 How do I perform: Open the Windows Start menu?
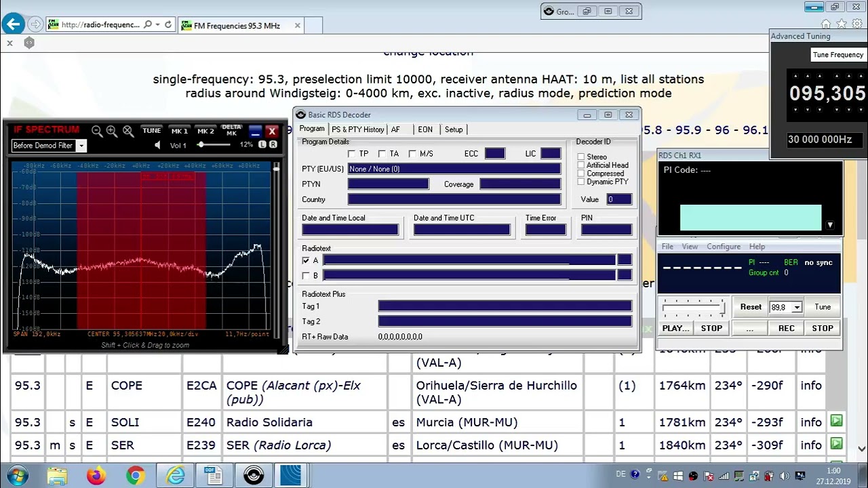click(17, 476)
